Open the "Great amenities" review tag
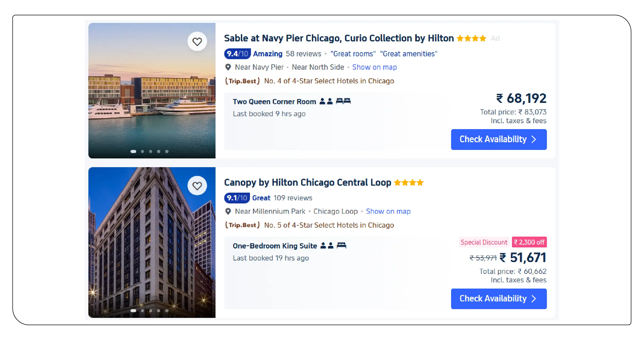The height and width of the screenshot is (340, 644). point(408,54)
